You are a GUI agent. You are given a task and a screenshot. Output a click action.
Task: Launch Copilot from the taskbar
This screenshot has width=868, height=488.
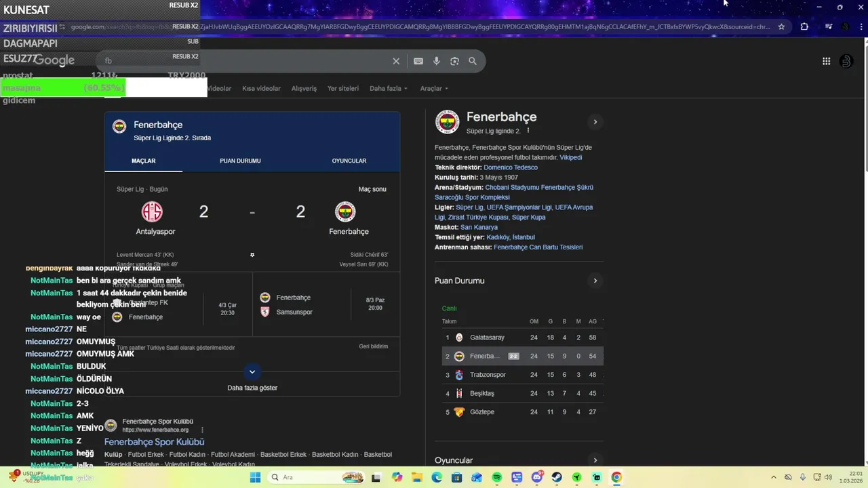[397, 477]
